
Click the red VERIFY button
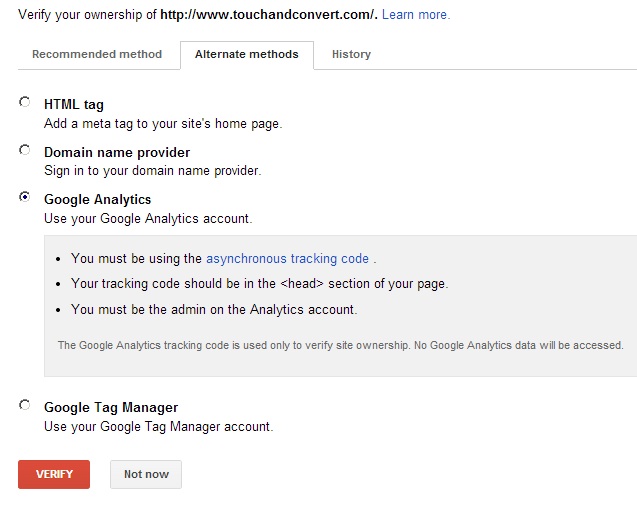click(x=54, y=474)
